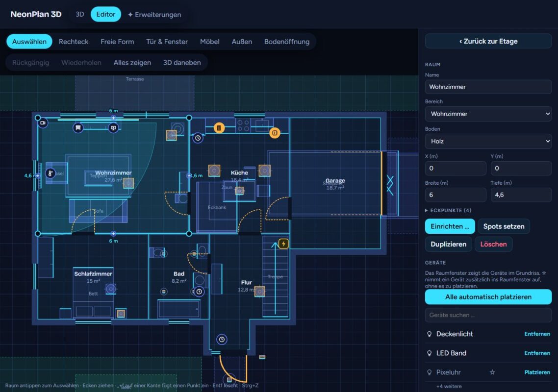Click the clock icon at the Flur entrance
The width and height of the screenshot is (558, 392).
click(222, 340)
